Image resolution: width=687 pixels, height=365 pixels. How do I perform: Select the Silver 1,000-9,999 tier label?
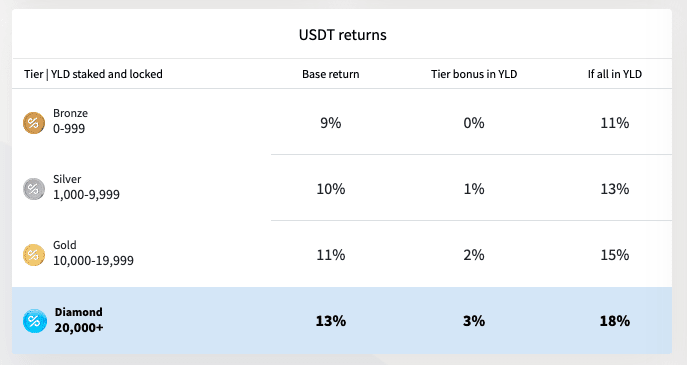(x=86, y=187)
